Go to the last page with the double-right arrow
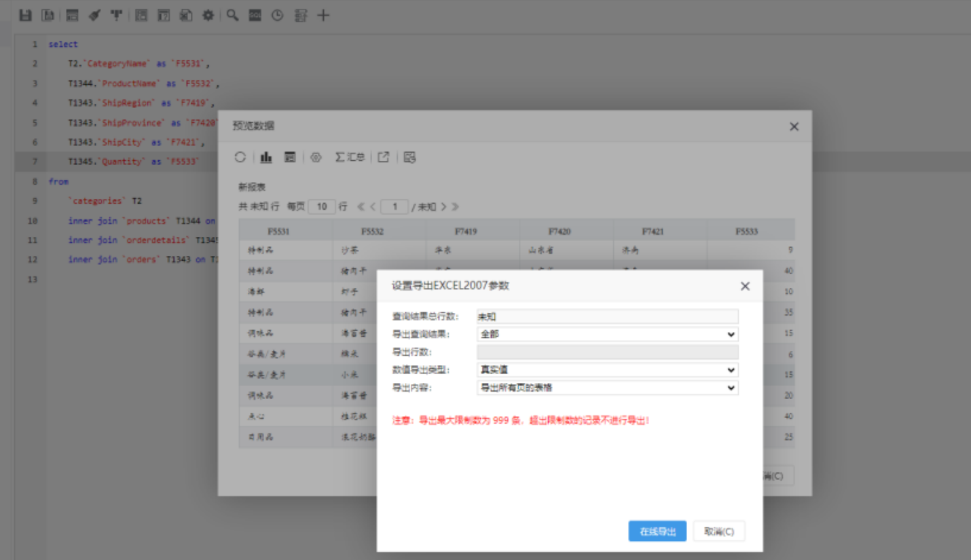Image resolution: width=971 pixels, height=560 pixels. (x=455, y=206)
